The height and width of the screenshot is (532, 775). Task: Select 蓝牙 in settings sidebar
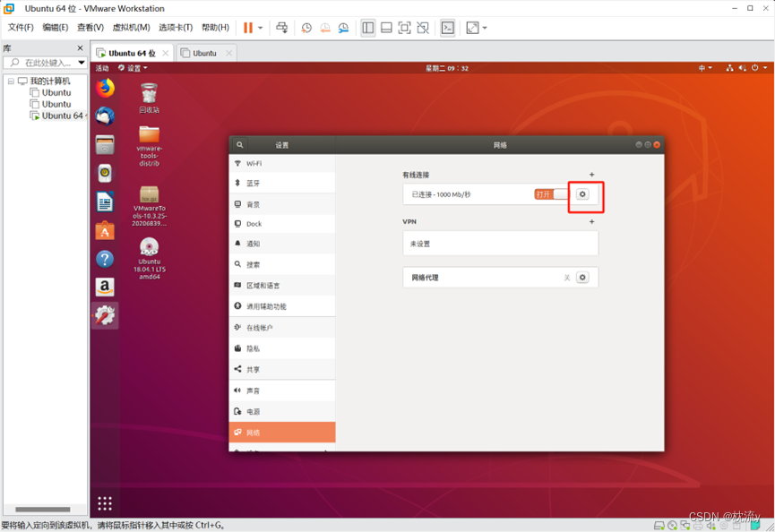[x=282, y=184]
